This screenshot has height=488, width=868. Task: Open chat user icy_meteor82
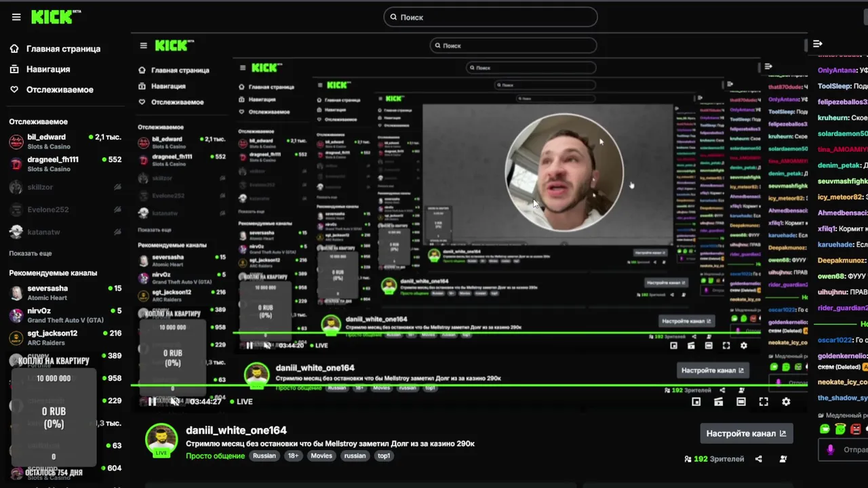tap(840, 197)
